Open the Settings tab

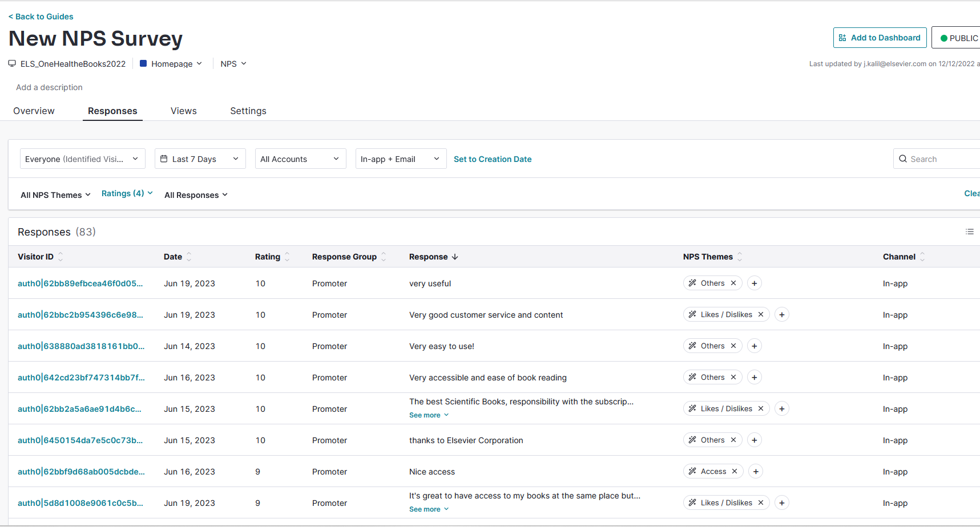[x=248, y=111]
